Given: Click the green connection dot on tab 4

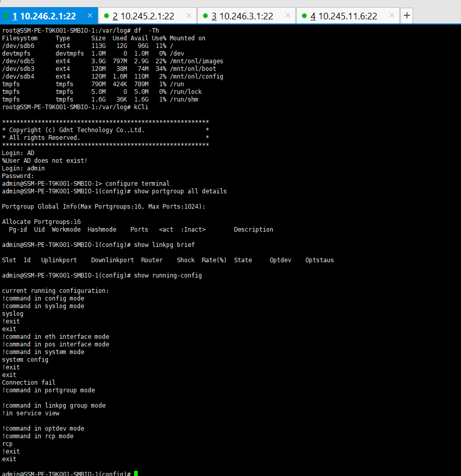Looking at the screenshot, I should coord(304,16).
